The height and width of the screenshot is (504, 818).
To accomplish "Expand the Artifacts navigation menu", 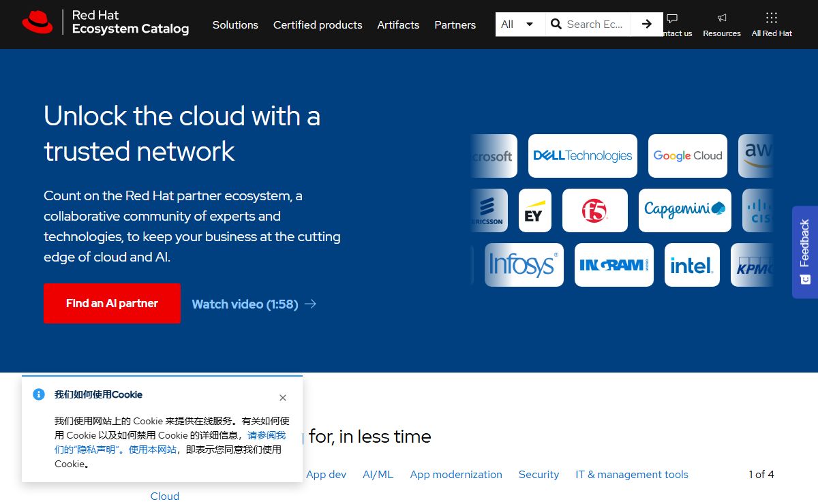I will tap(398, 25).
